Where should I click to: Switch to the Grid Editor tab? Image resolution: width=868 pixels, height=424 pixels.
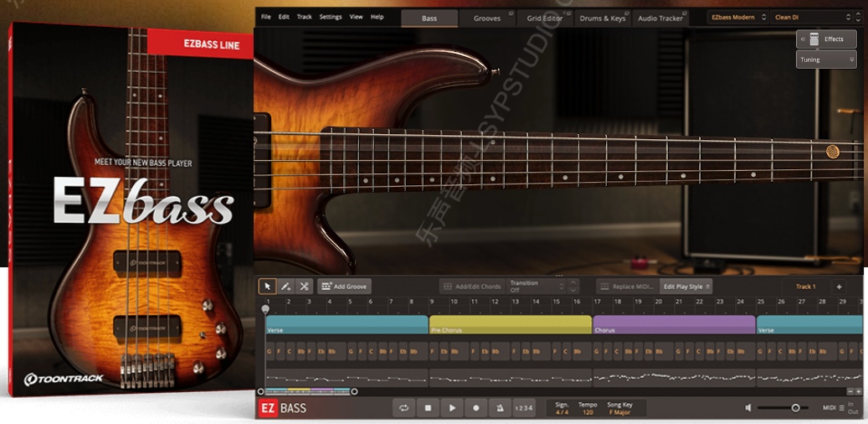pyautogui.click(x=545, y=18)
